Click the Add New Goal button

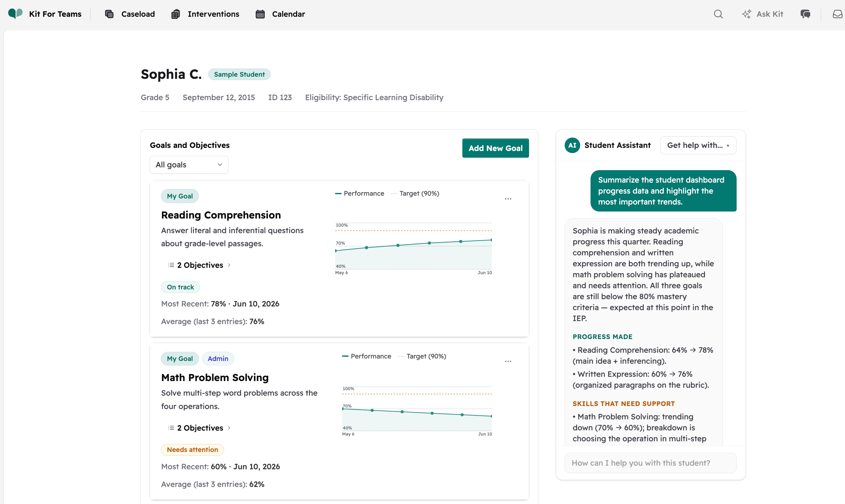click(496, 148)
